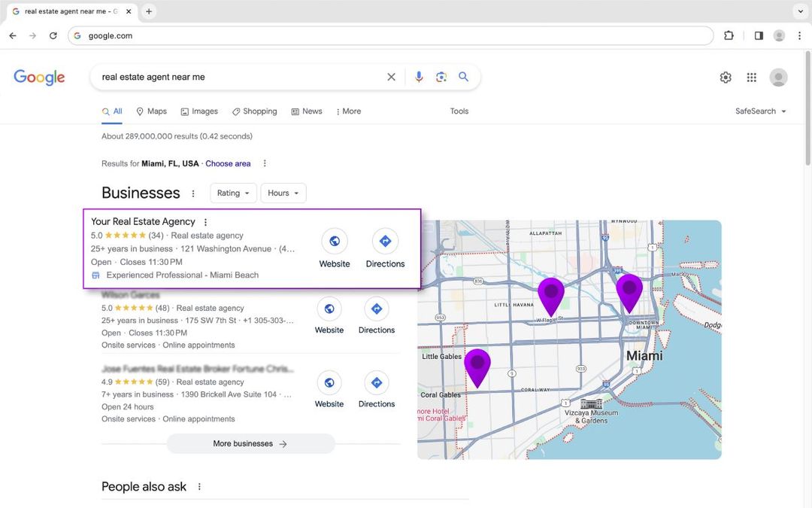The image size is (812, 508).
Task: Submit search with the magnifier icon
Action: pyautogui.click(x=463, y=77)
